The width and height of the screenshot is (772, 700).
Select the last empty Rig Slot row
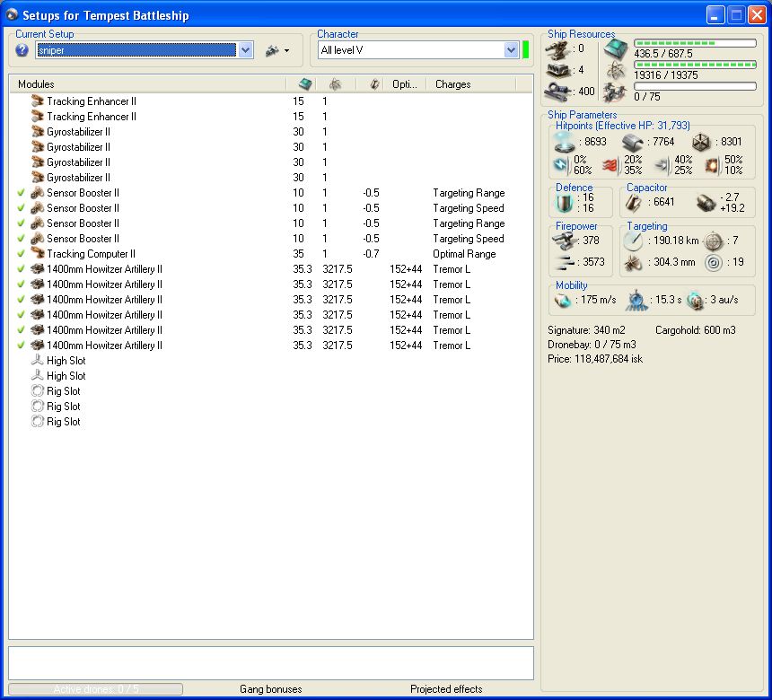point(271,422)
